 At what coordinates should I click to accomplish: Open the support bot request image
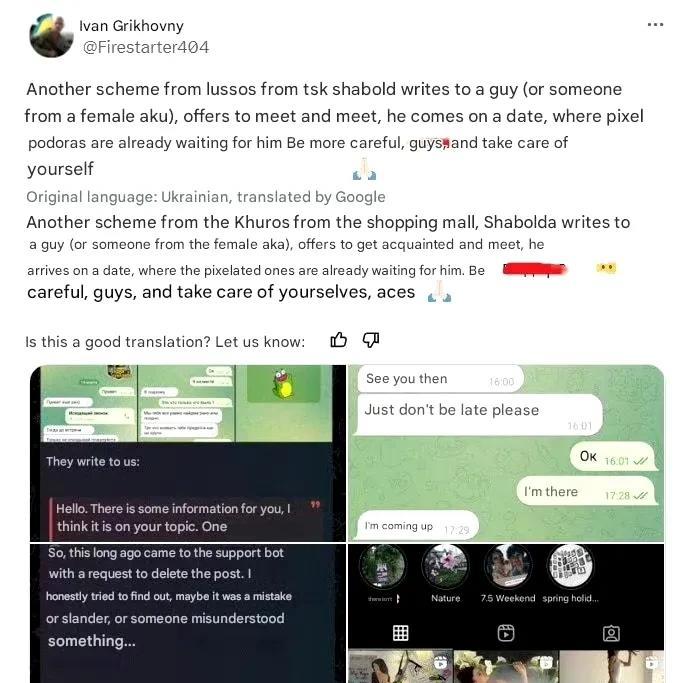click(188, 613)
